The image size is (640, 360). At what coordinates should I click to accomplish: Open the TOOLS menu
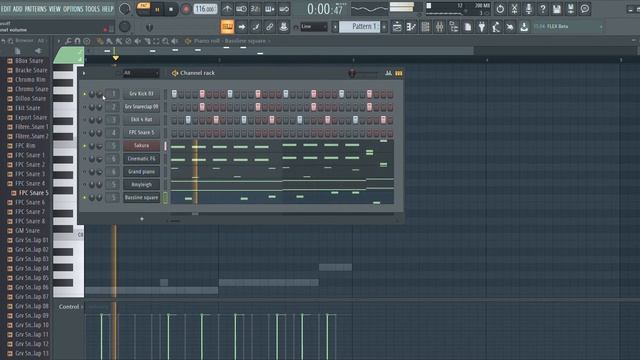92,9
